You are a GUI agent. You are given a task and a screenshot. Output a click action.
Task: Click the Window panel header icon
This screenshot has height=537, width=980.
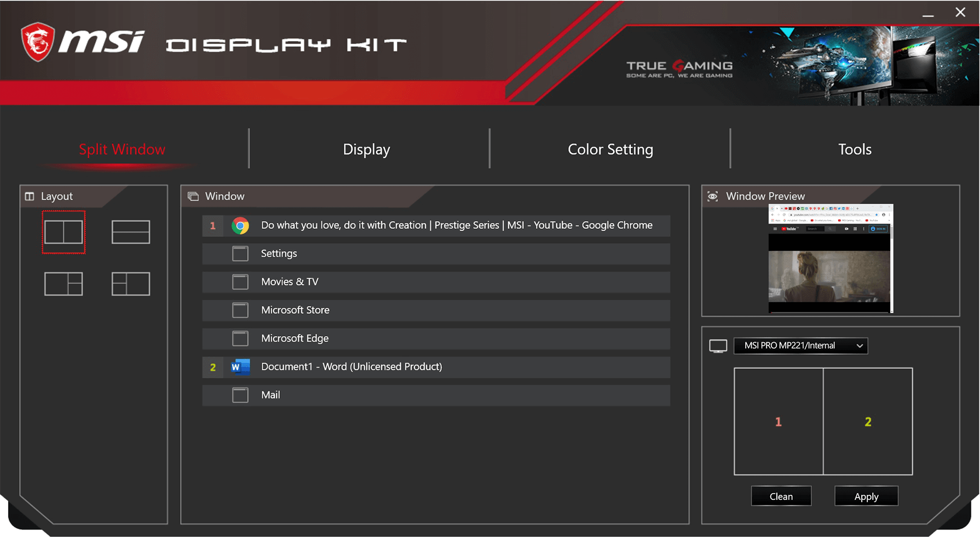tap(192, 196)
